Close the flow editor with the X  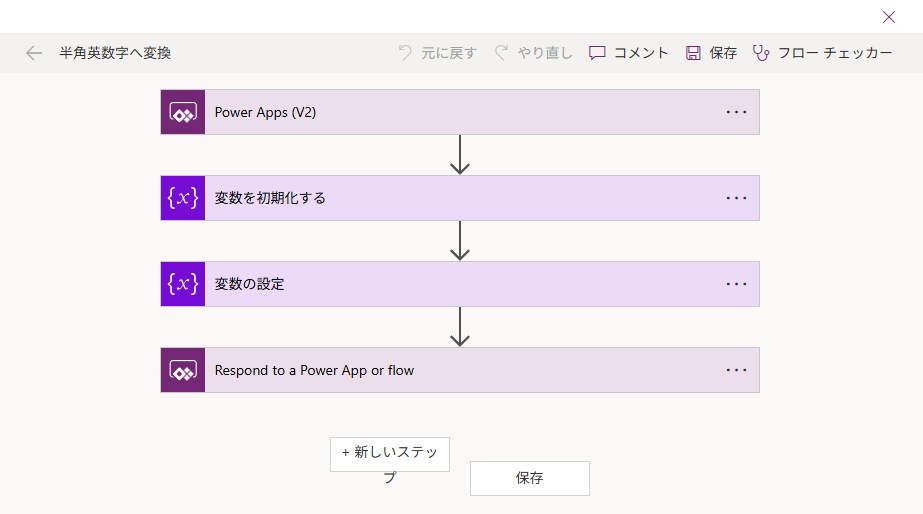click(x=889, y=17)
